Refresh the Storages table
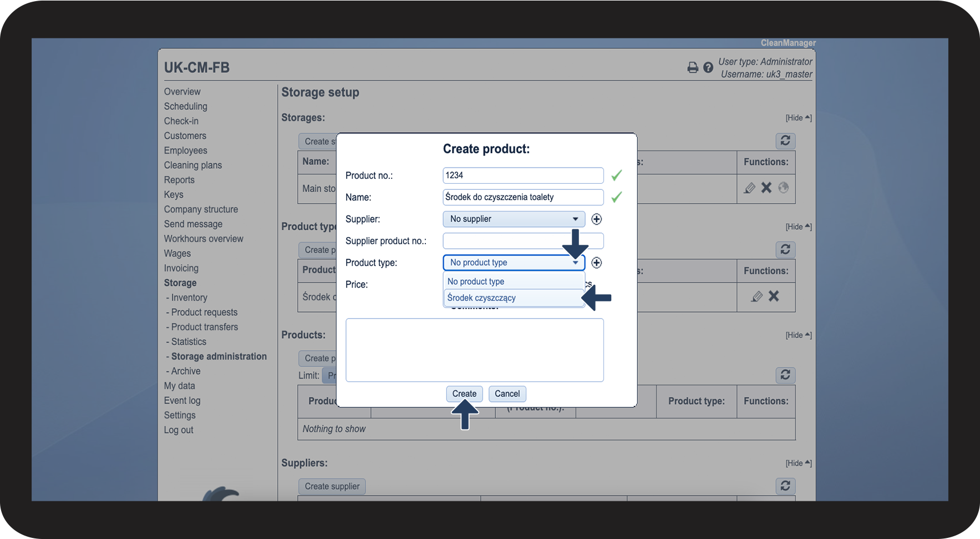Image resolution: width=980 pixels, height=539 pixels. [x=785, y=141]
